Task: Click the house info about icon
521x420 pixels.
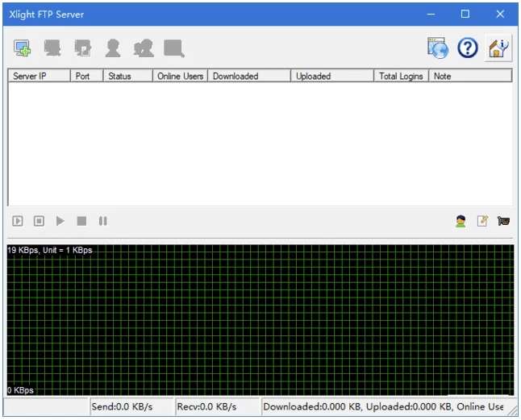Action: 498,48
